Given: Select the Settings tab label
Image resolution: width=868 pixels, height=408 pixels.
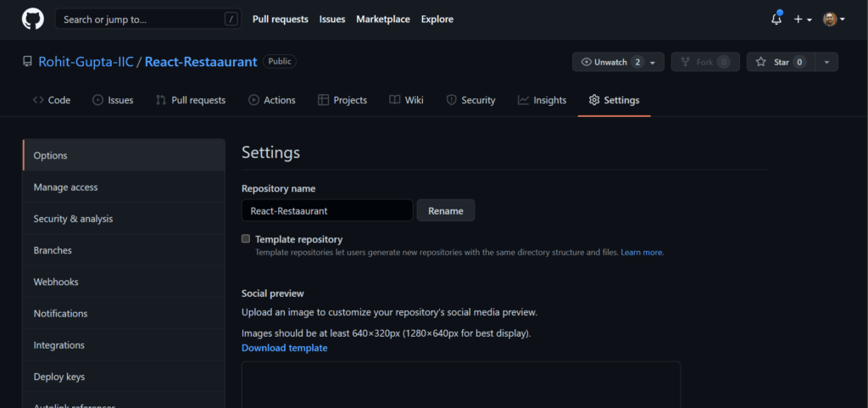Looking at the screenshot, I should tap(621, 100).
